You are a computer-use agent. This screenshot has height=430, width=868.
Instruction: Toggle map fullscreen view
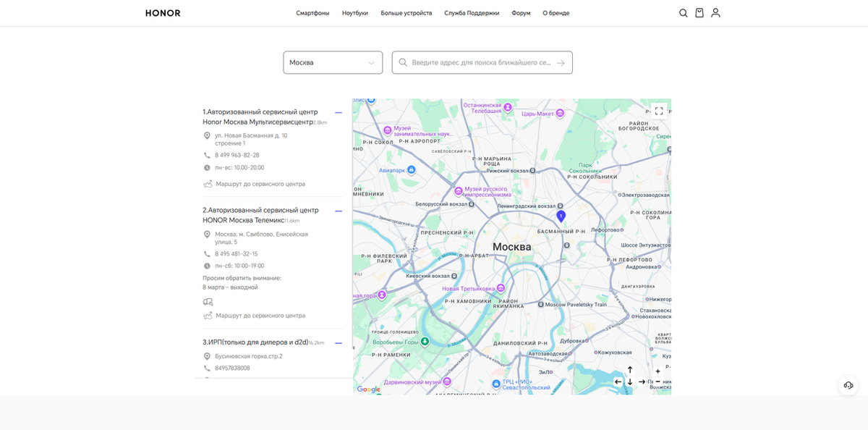coord(658,111)
